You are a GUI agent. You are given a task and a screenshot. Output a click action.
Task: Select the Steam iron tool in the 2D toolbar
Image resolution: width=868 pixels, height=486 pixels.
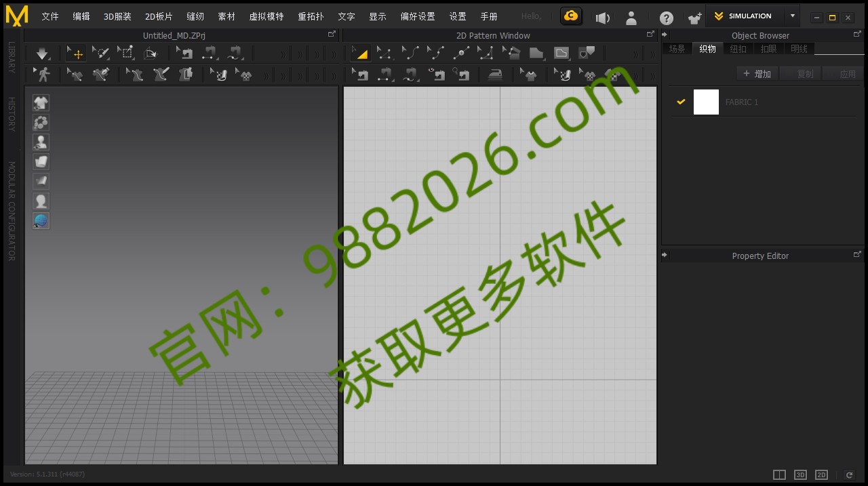tap(496, 75)
